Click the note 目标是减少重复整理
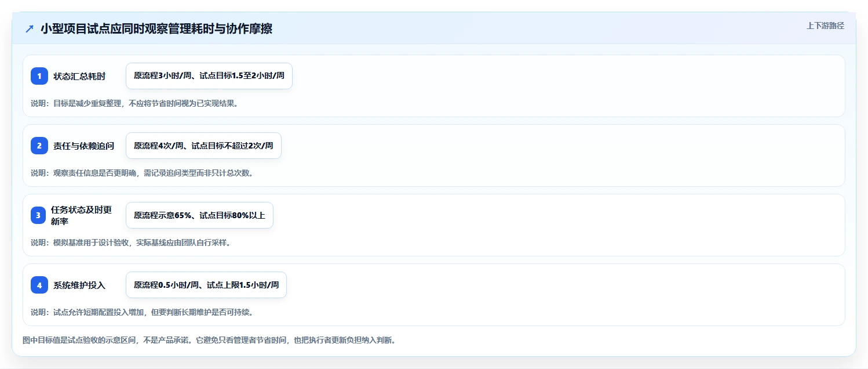868x369 pixels. (x=134, y=103)
